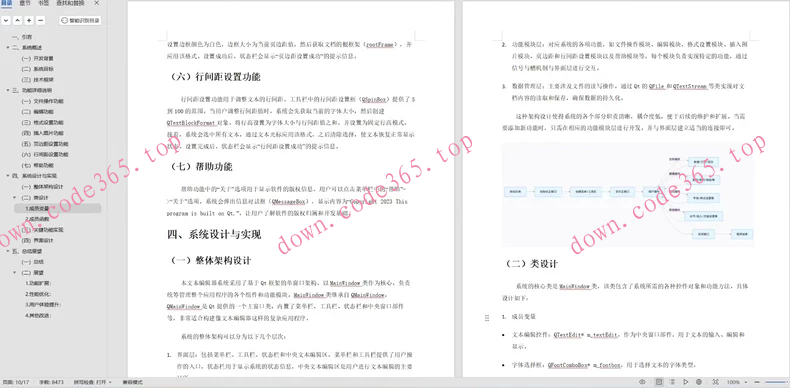
Task: Open the 书签 tab
Action: pos(44,3)
